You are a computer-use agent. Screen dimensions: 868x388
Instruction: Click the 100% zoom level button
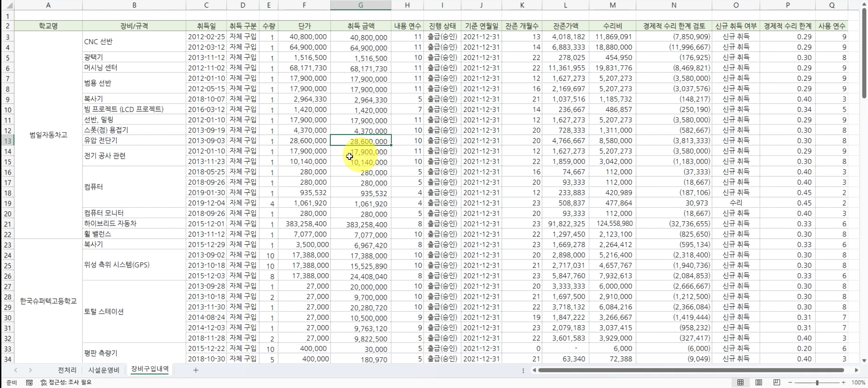858,382
